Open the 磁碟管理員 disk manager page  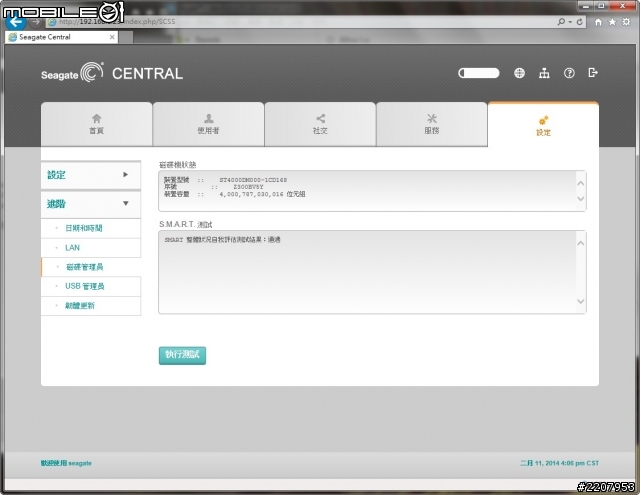pyautogui.click(x=91, y=267)
